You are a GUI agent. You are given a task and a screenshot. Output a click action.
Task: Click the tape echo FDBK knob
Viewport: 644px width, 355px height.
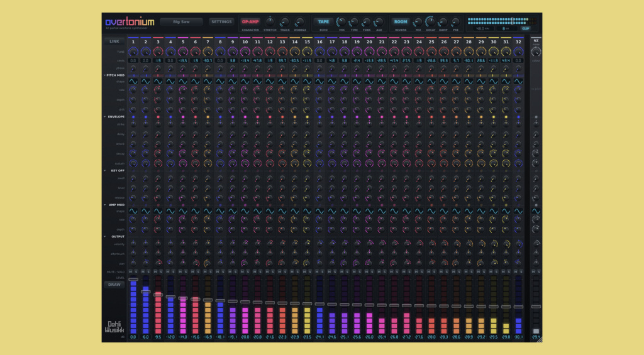tap(367, 22)
